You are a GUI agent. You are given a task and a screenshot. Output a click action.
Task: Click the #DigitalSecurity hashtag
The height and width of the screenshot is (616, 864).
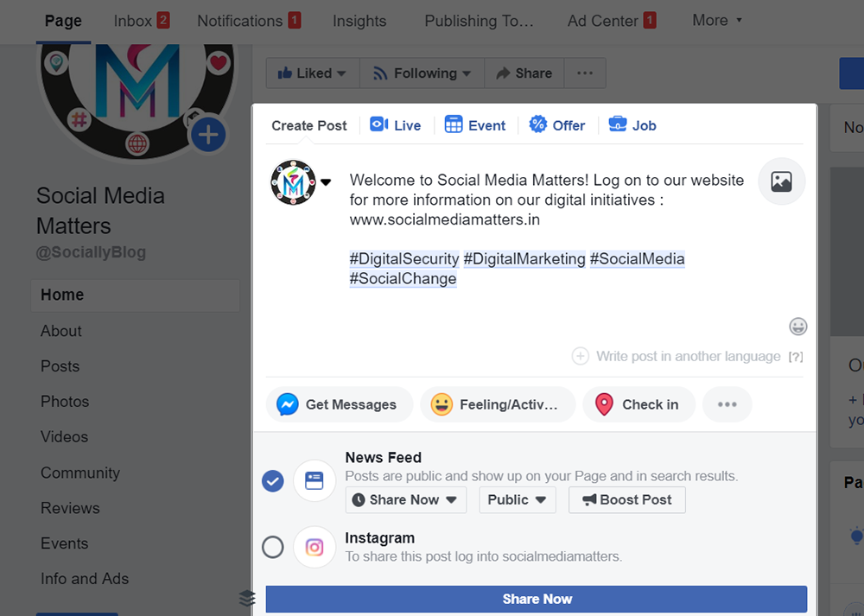[x=404, y=259]
